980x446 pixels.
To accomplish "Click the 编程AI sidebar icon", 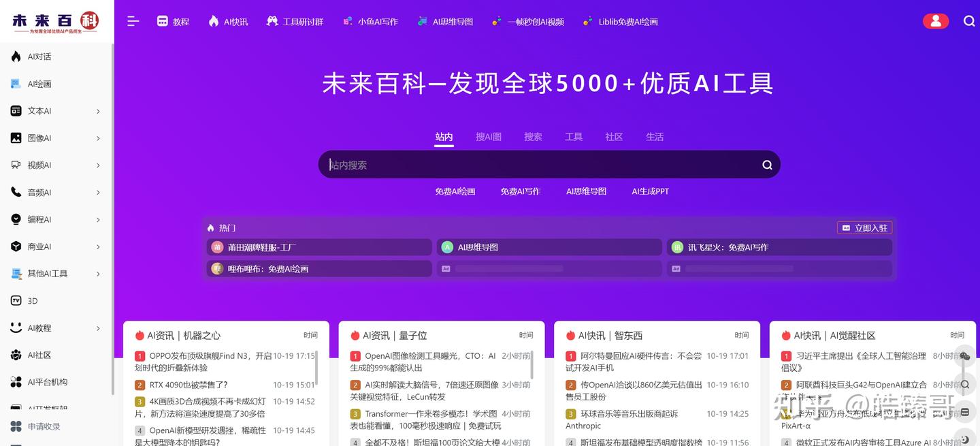I will coord(16,219).
